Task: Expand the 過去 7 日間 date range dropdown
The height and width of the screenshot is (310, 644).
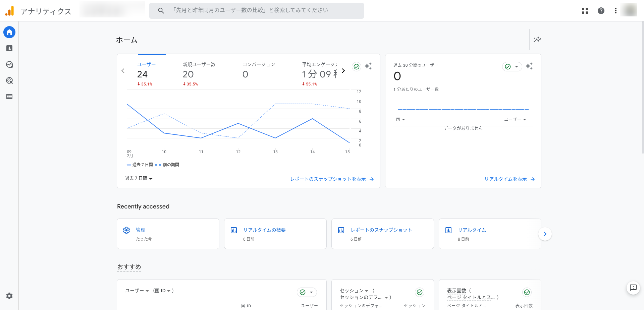Action: (x=139, y=179)
